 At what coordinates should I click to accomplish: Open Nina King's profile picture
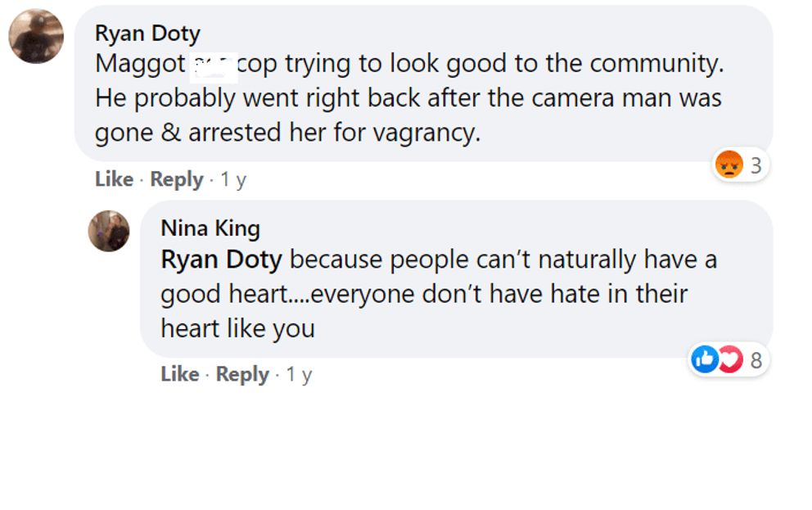point(109,230)
